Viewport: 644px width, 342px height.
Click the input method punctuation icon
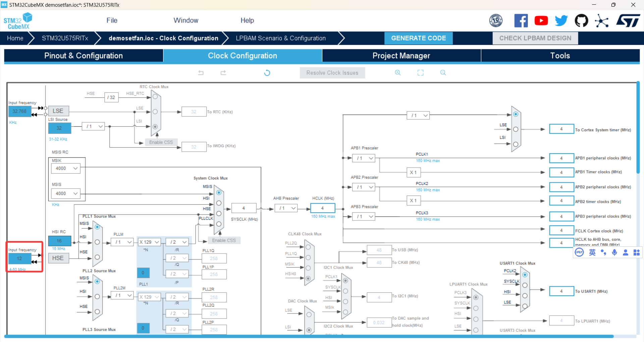pyautogui.click(x=603, y=252)
